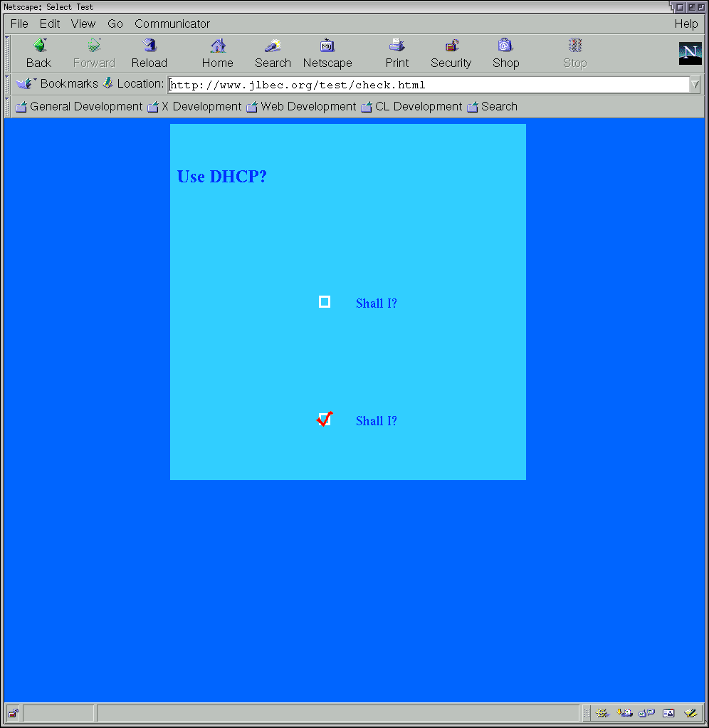Open the Go menu
The height and width of the screenshot is (728, 709).
tap(115, 24)
